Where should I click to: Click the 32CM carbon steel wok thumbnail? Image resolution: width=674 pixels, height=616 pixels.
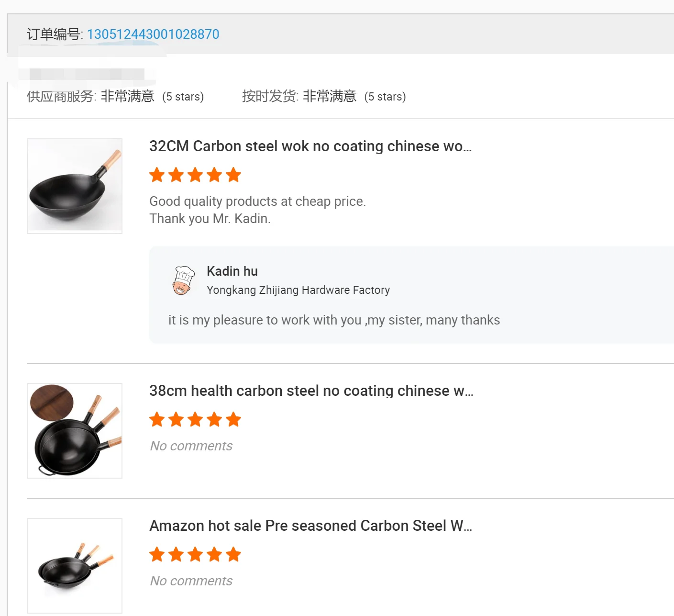point(75,186)
